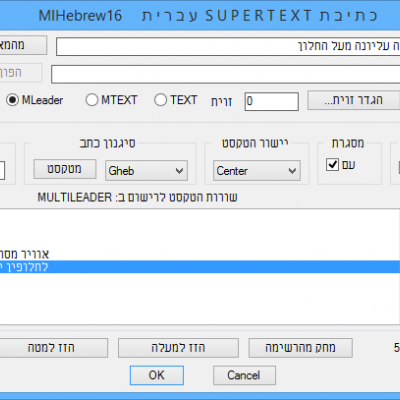
Task: Click the top text field containing מעל החלון
Action: 228,46
